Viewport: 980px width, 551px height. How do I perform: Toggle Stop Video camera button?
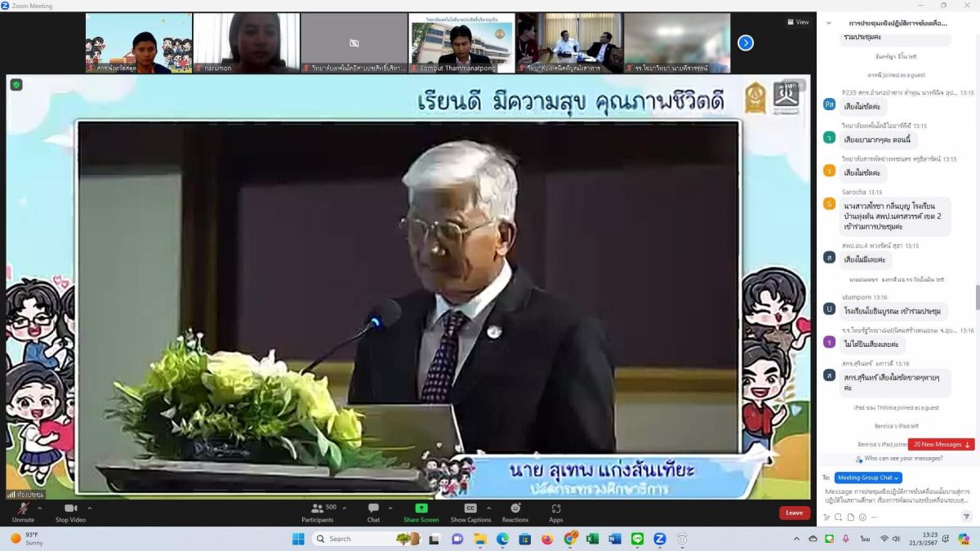tap(70, 512)
